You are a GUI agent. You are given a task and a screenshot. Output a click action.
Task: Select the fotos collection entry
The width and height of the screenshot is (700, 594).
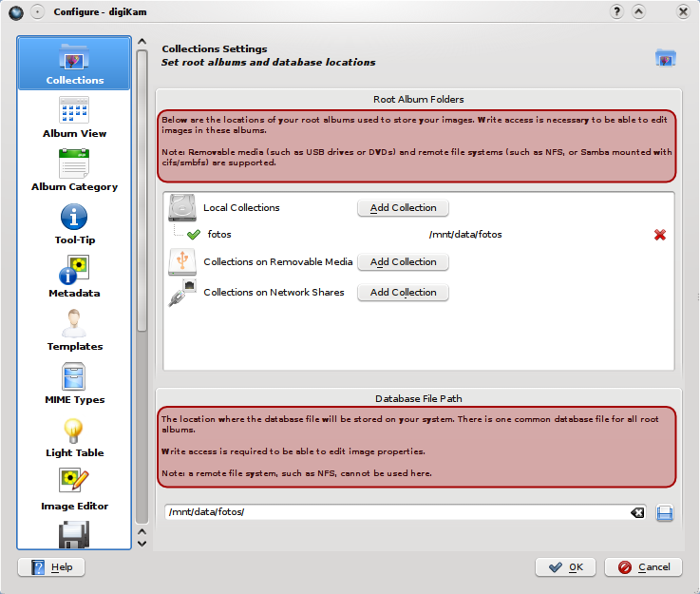(219, 235)
